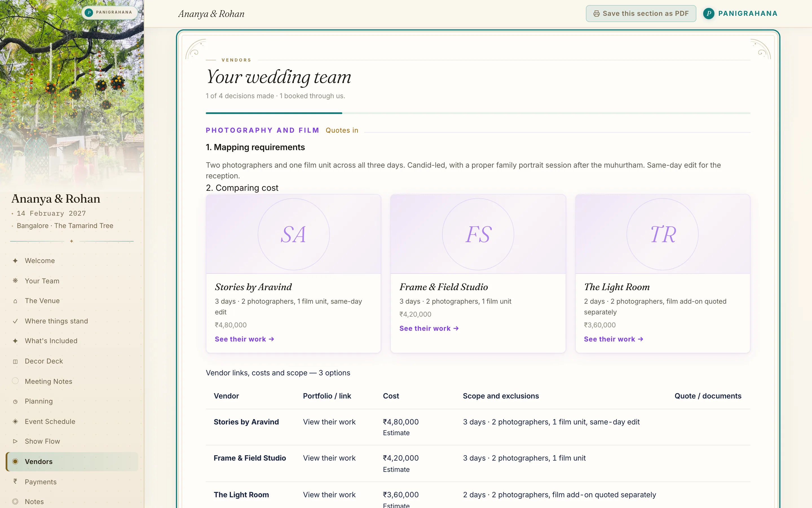Click the Ananya & Rohan title in the top bar
Viewport: 812px width, 508px height.
(211, 14)
